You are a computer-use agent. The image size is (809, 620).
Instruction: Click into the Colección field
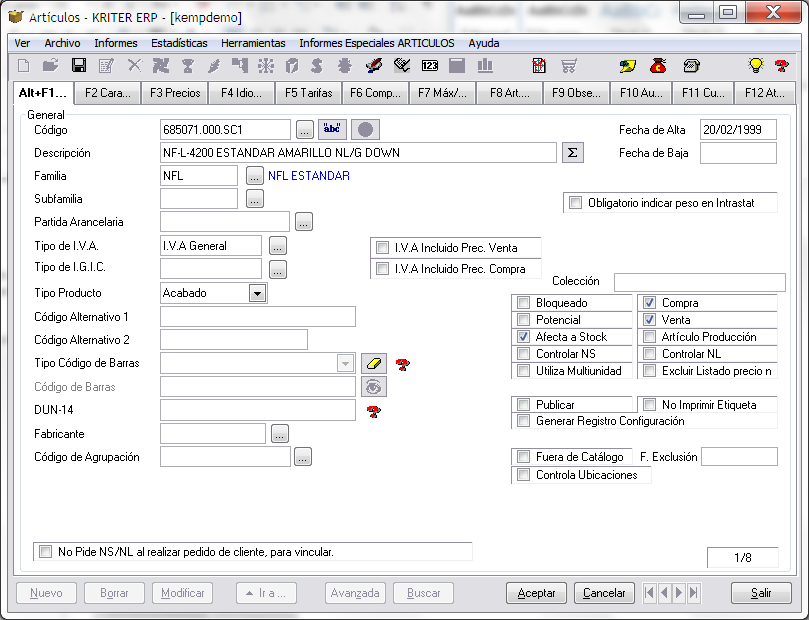(700, 282)
